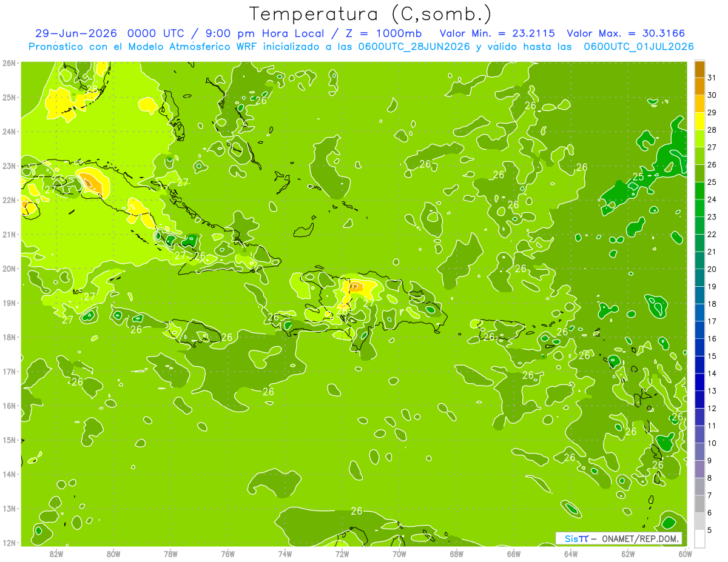This screenshot has width=728, height=562.
Task: Select the colorbar swatch between 12 and 13
Action: 699,400
